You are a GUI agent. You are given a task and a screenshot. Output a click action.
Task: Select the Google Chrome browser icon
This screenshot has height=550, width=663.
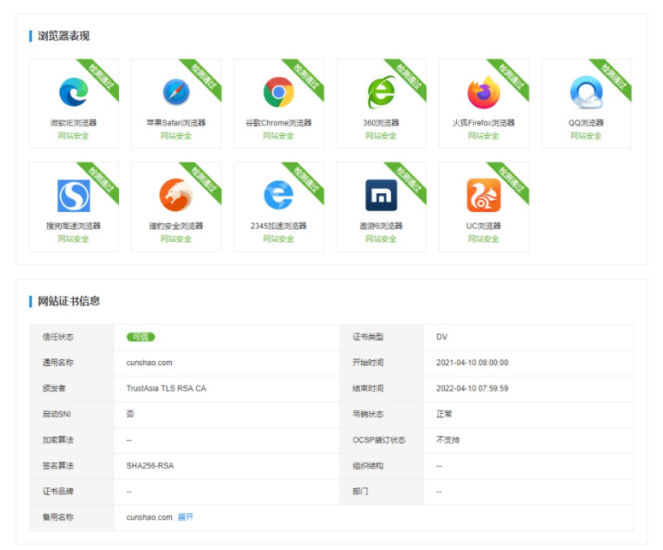pos(278,93)
